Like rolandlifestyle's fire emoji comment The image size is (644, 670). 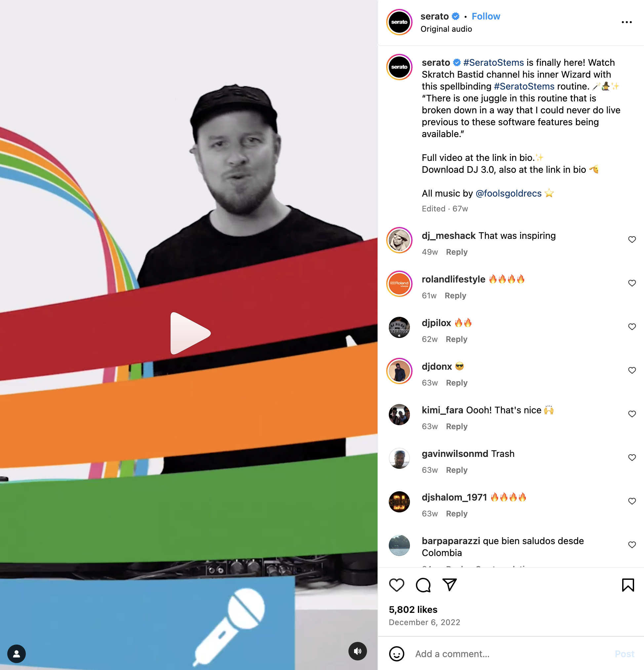point(632,283)
